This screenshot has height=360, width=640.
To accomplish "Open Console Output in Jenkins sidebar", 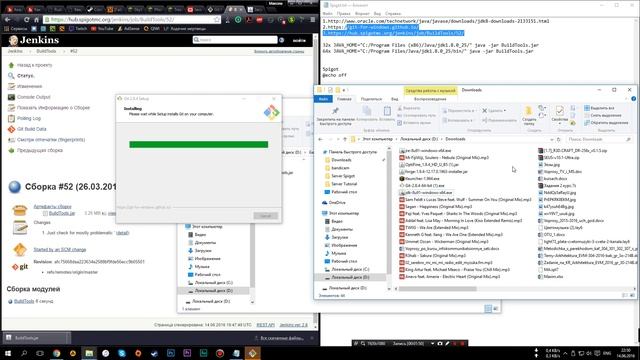I will pyautogui.click(x=33, y=97).
